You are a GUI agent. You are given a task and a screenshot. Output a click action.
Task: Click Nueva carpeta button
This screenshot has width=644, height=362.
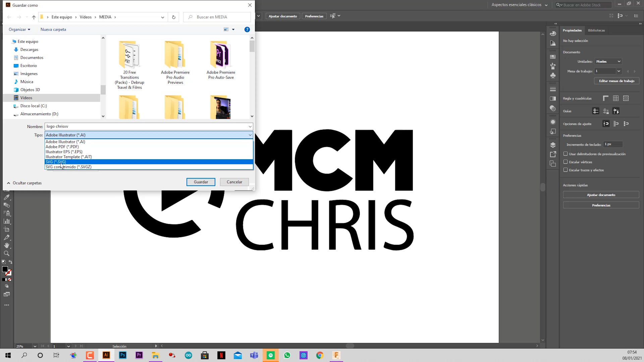tap(53, 29)
